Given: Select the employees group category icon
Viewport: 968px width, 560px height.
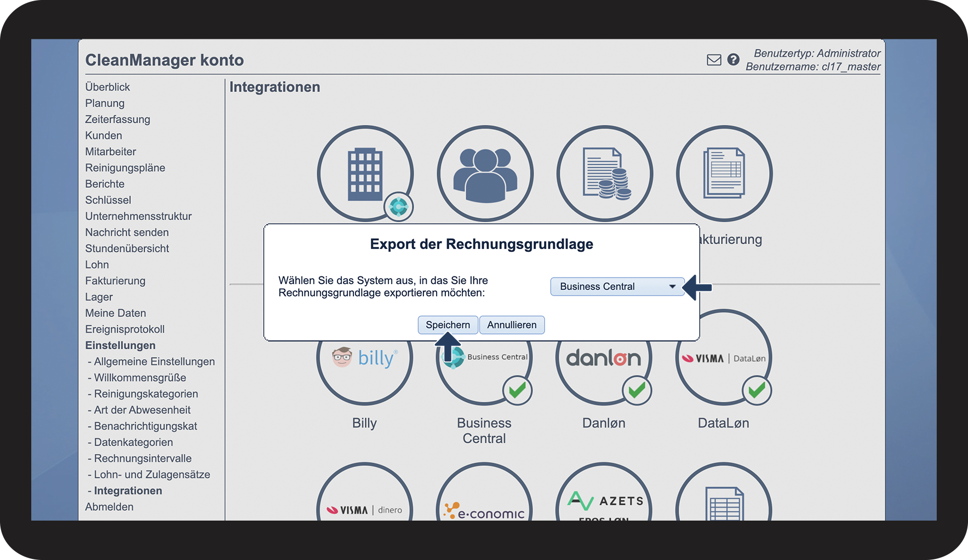Looking at the screenshot, I should click(x=485, y=174).
